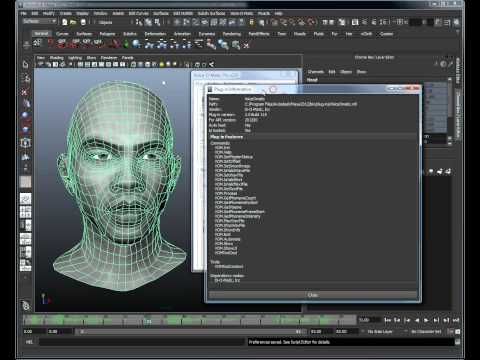Open the Create menu

click(x=65, y=13)
